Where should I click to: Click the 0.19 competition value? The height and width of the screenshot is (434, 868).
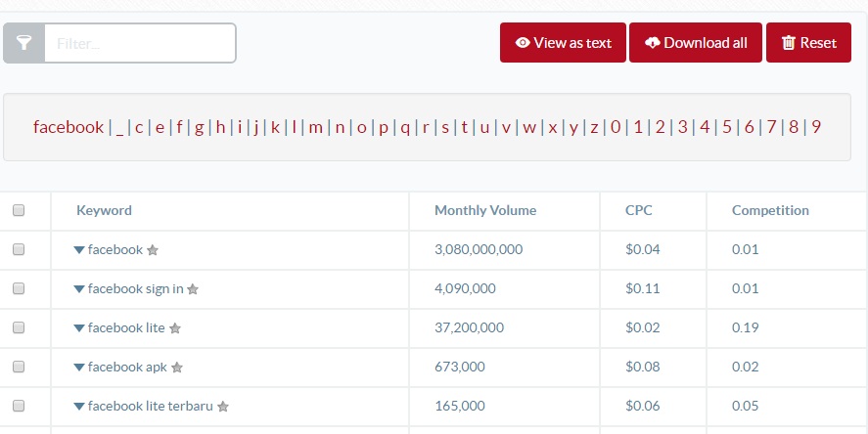(x=745, y=327)
